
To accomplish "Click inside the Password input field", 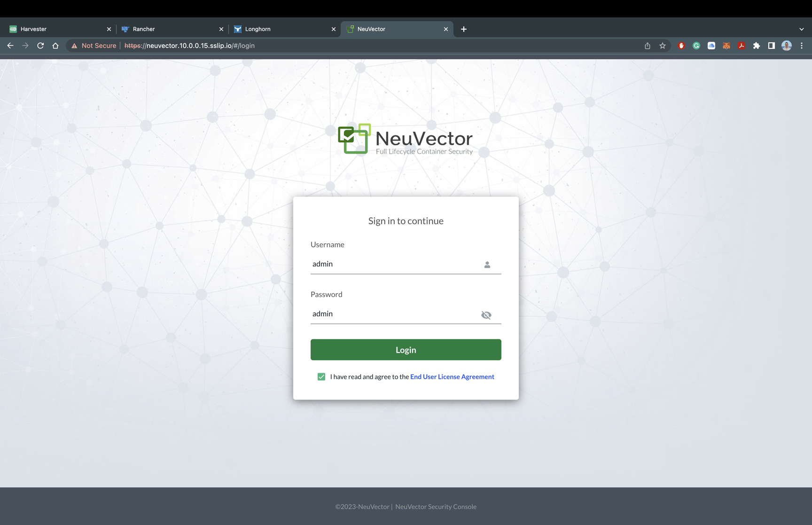I will pyautogui.click(x=395, y=314).
